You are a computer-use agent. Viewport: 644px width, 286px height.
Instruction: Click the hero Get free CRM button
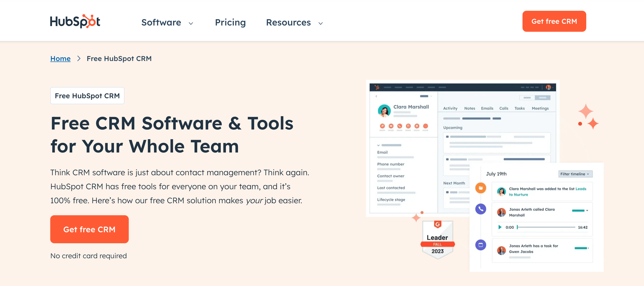(89, 229)
